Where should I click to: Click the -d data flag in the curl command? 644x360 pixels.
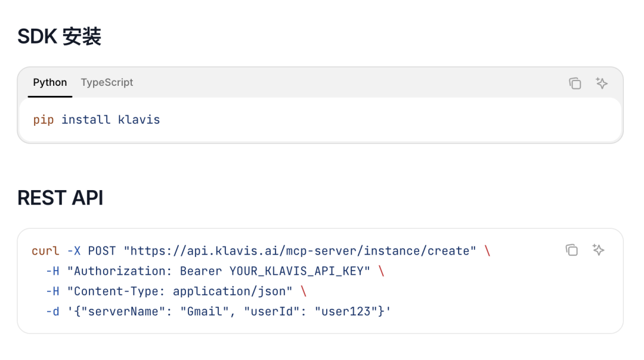tap(52, 311)
